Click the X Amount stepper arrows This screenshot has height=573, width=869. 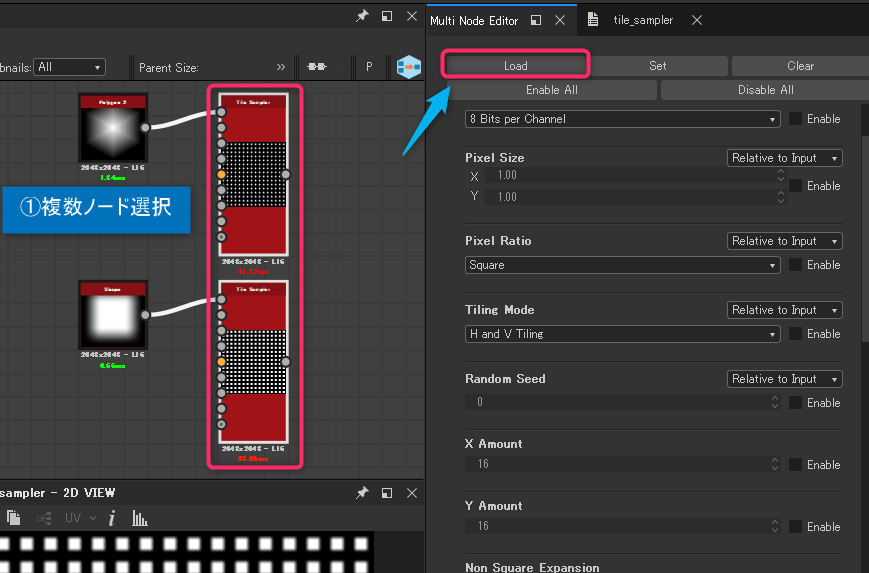point(775,464)
